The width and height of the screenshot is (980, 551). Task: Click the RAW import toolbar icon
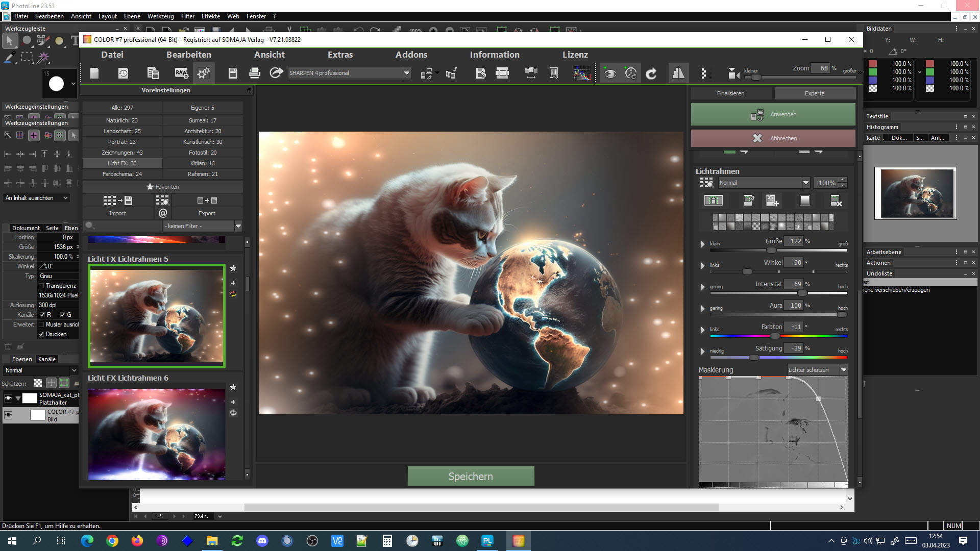(x=181, y=73)
